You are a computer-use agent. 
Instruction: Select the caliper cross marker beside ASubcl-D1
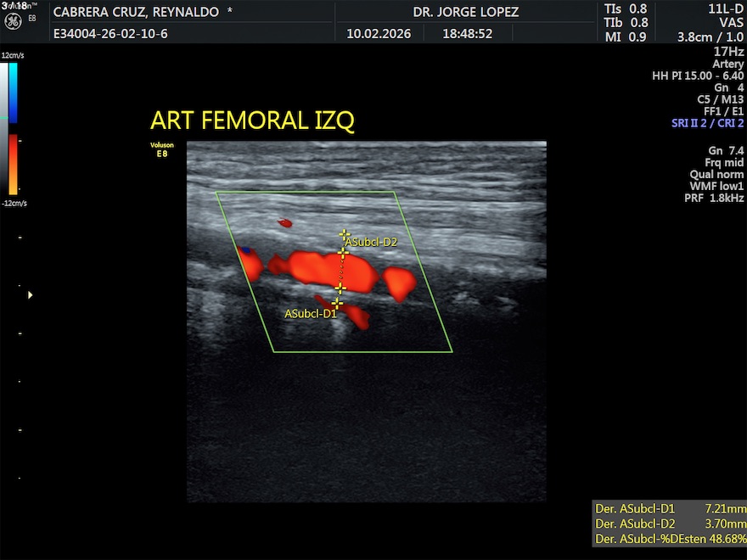point(337,303)
